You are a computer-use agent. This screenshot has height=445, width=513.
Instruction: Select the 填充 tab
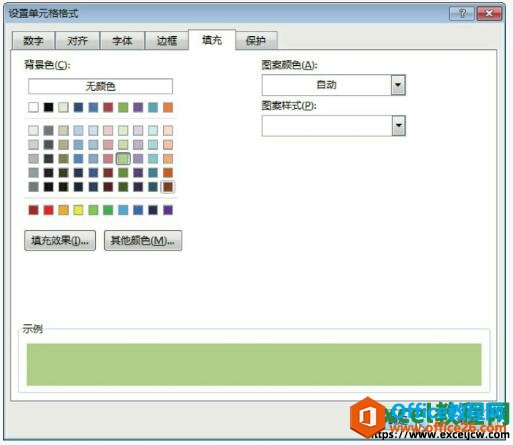(x=212, y=40)
